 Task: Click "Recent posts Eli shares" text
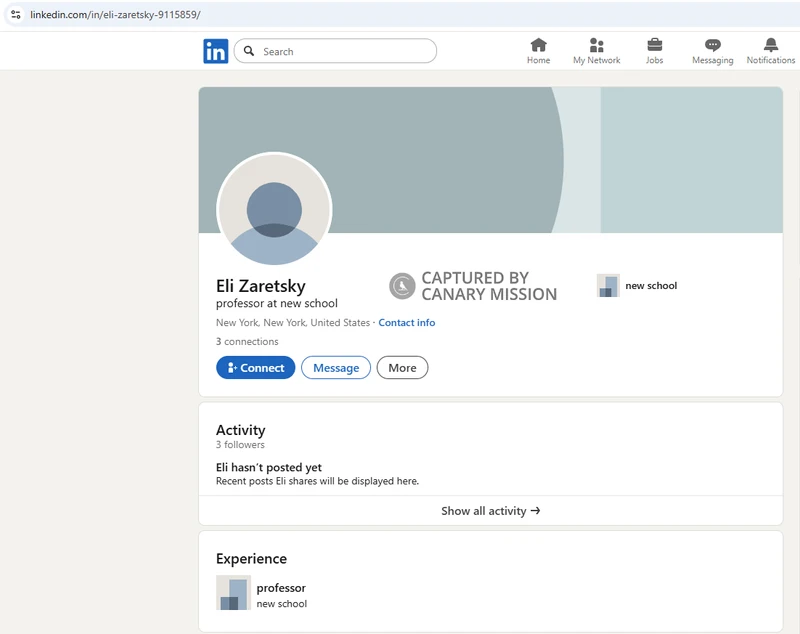tap(317, 481)
